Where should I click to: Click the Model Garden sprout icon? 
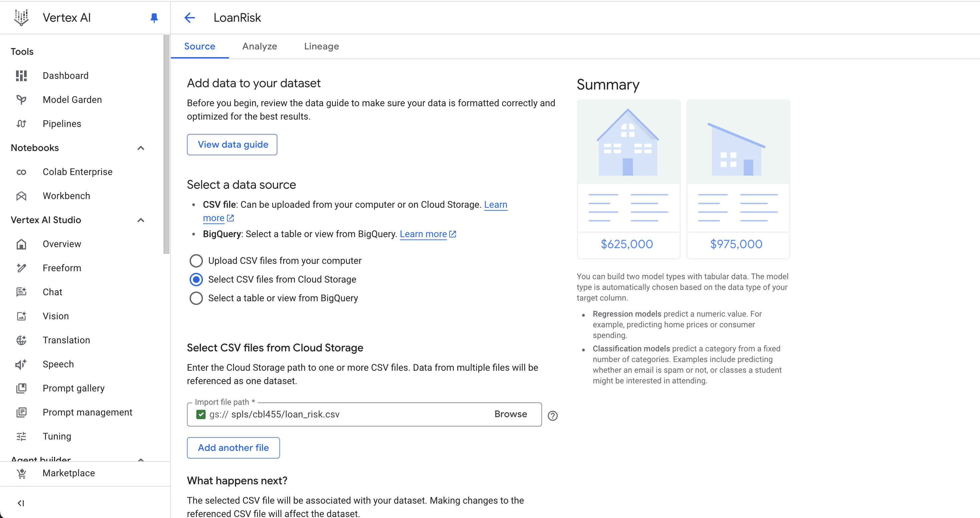(x=21, y=100)
